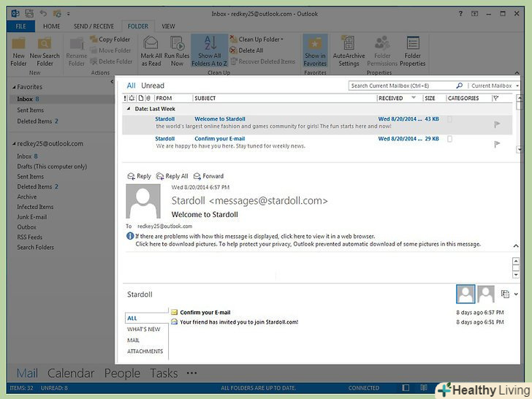Open Outlook Help question mark
Image resolution: width=532 pixels, height=399 pixels.
tap(460, 14)
